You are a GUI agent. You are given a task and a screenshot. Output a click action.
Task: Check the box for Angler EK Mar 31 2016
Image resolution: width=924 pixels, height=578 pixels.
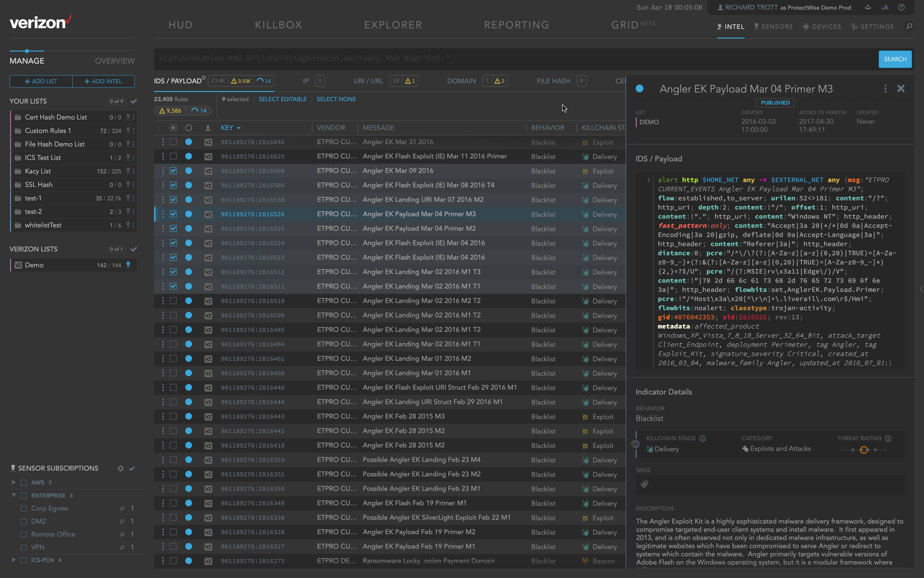(x=173, y=142)
